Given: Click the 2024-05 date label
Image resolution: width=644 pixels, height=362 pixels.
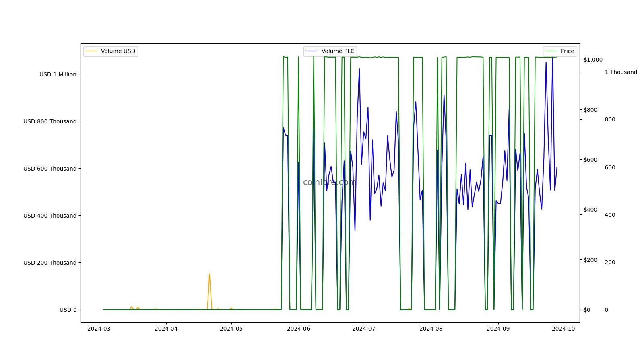Looking at the screenshot, I should coord(231,329).
